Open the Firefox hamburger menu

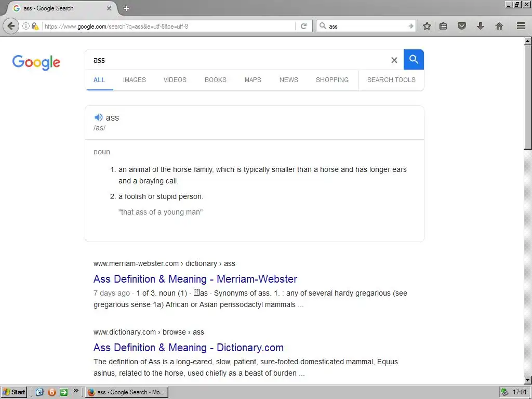[521, 26]
